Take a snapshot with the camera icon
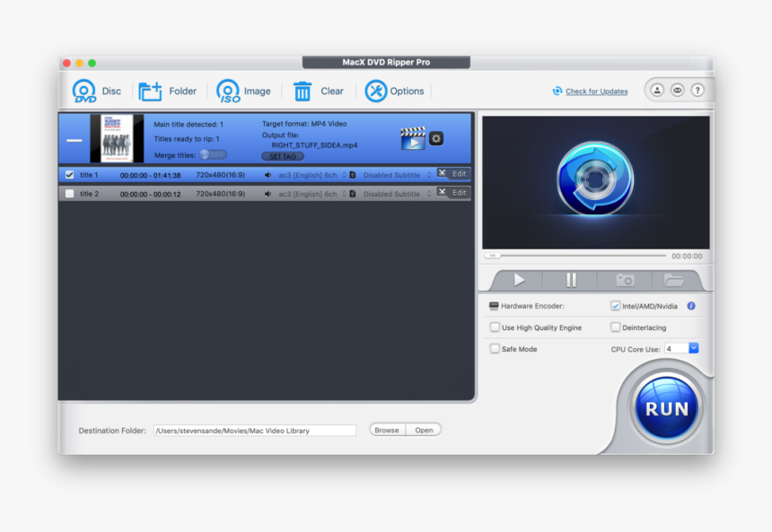Screen dimensions: 772x532 click(x=626, y=281)
